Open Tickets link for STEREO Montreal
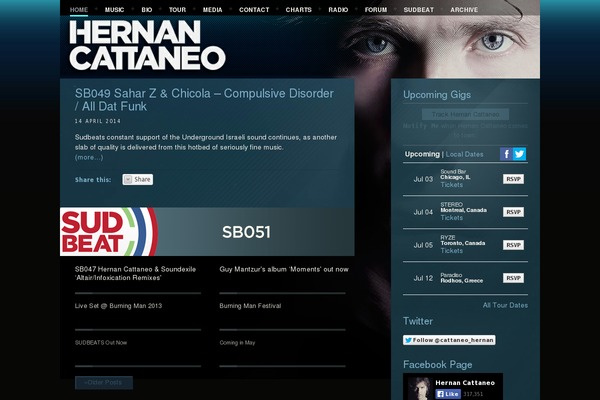The image size is (600, 400). click(x=452, y=218)
